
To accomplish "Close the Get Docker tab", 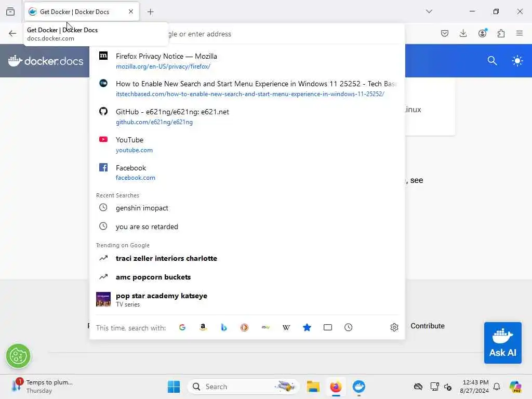I will (x=130, y=11).
